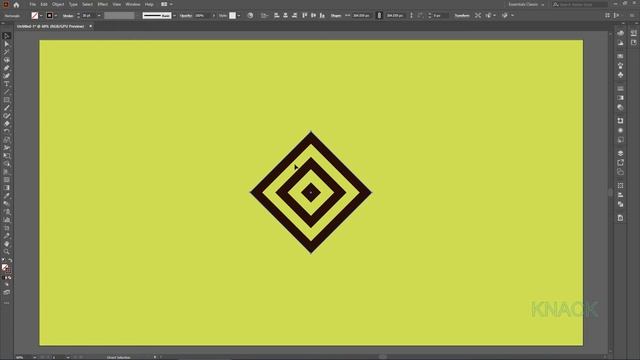Viewport: 640px width, 360px height.
Task: Open the stroke weight dropdown
Action: [99, 16]
